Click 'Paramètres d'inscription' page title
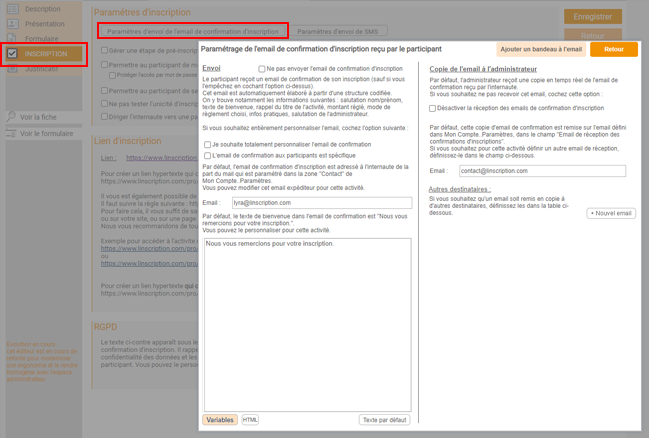The image size is (649, 438). [142, 12]
